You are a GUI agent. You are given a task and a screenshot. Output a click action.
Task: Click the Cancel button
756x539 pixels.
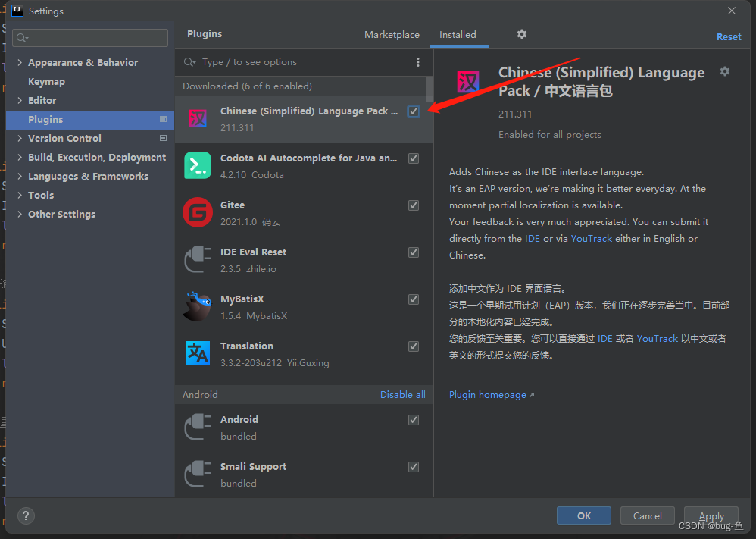click(648, 515)
